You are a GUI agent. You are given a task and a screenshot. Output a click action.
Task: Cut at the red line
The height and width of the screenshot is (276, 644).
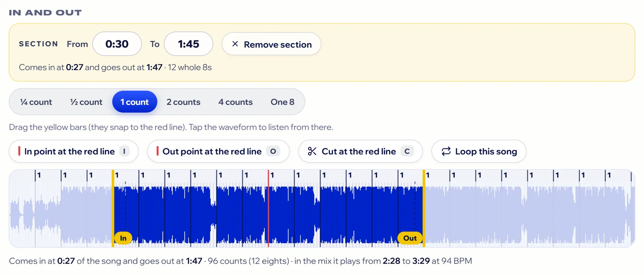tap(361, 151)
